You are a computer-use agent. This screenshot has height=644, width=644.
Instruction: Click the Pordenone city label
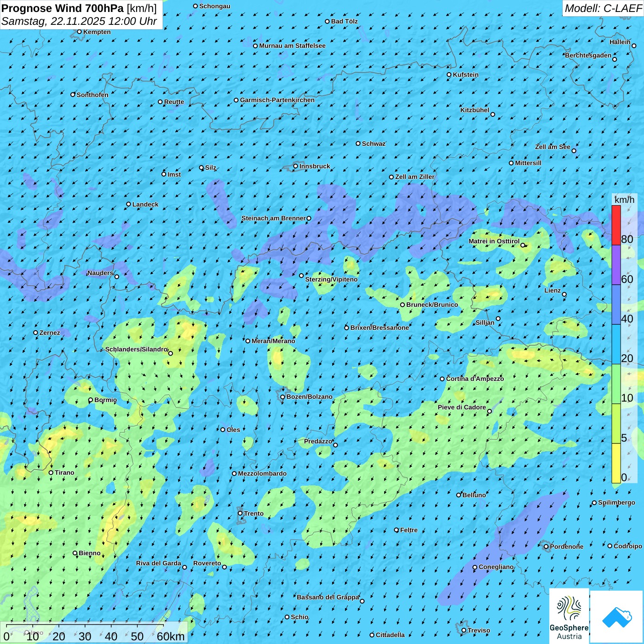[567, 546]
